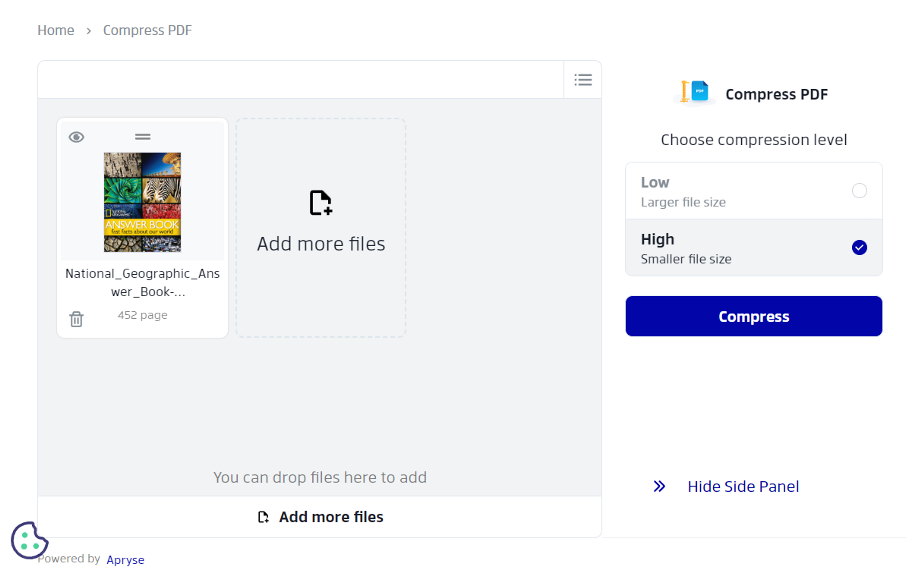Click Hide Side Panel text
This screenshot has width=924, height=569.
pyautogui.click(x=743, y=486)
